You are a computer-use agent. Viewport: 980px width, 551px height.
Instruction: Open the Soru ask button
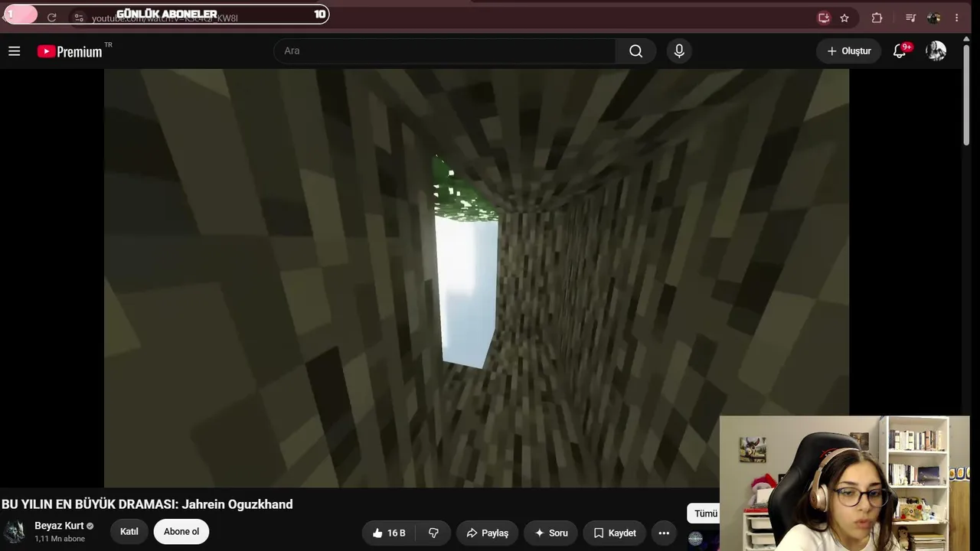tap(551, 533)
